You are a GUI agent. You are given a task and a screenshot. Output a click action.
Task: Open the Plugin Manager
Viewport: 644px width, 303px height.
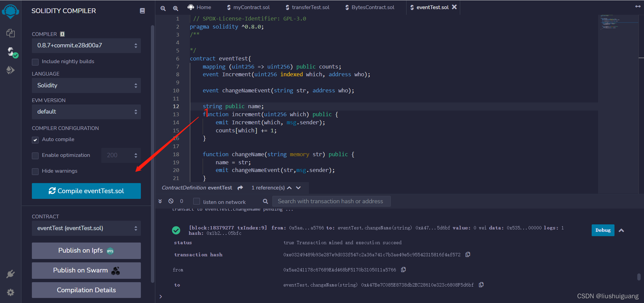pos(10,274)
